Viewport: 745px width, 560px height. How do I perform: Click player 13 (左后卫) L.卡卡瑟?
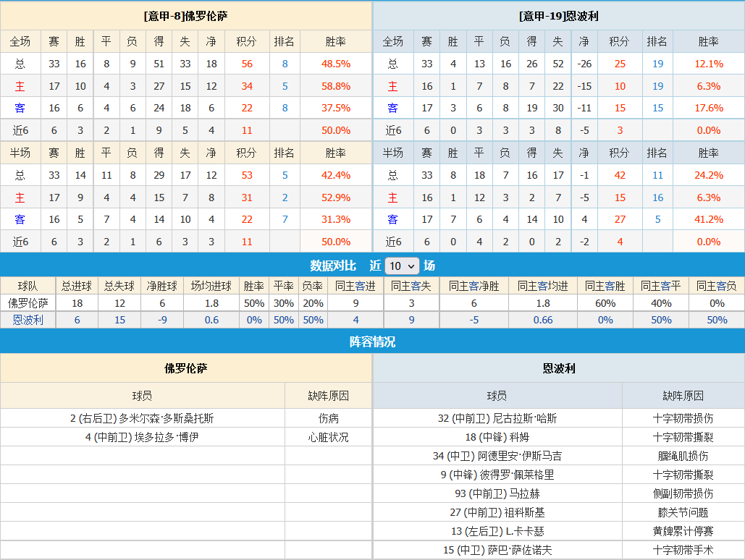click(497, 531)
